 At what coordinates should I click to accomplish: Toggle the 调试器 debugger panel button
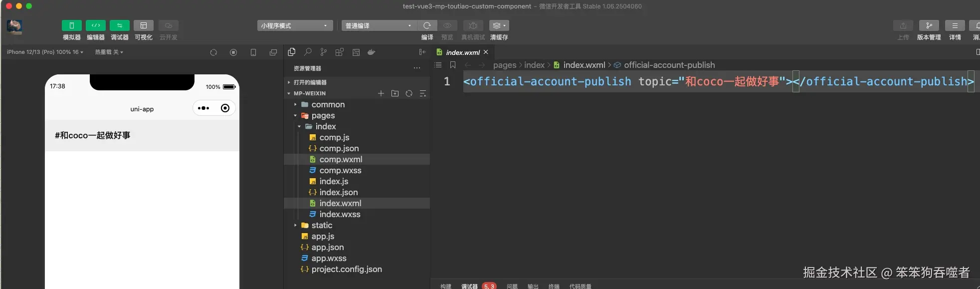[120, 25]
